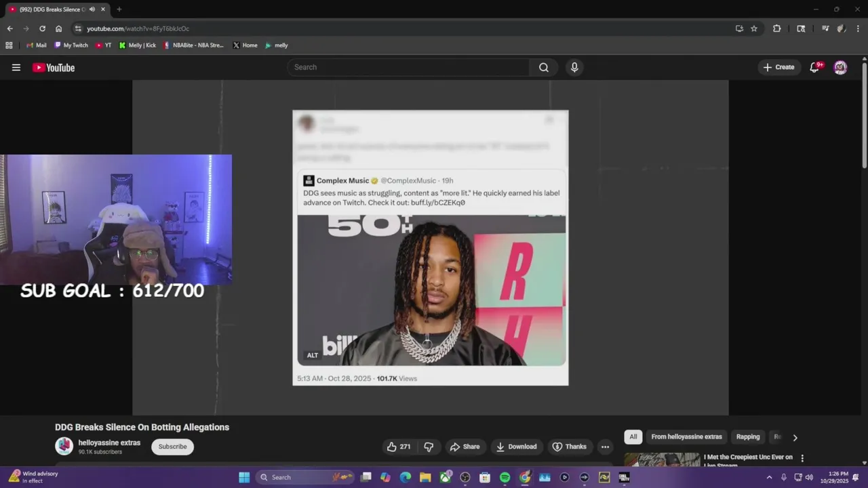This screenshot has width=868, height=488.
Task: Open options for Creepiest Unc suggested video
Action: pos(802,458)
